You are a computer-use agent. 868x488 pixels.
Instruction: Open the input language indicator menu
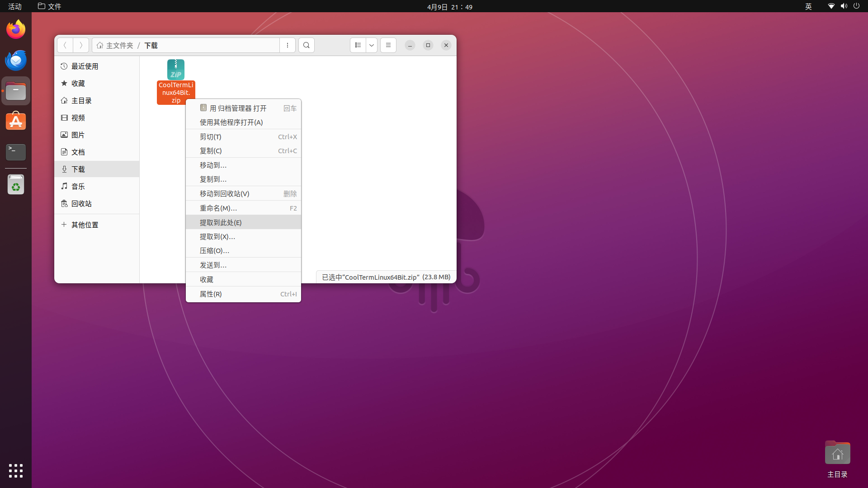tap(808, 6)
